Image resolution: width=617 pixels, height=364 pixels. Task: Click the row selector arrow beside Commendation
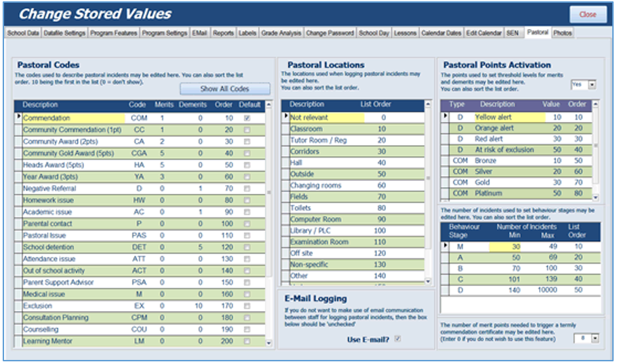coord(18,117)
